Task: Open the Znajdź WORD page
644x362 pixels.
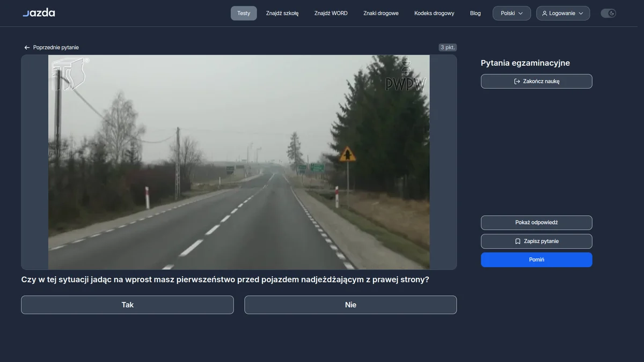Action: coord(331,13)
